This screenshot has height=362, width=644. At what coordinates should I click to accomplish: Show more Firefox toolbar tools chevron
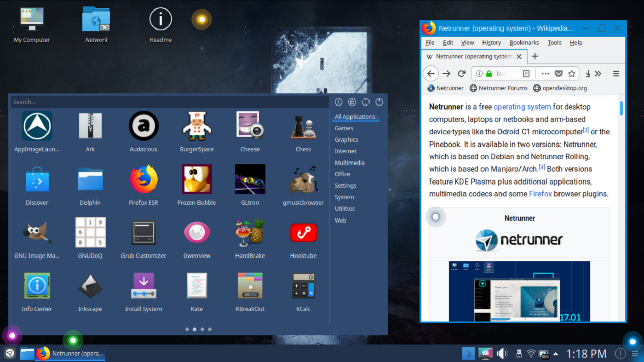coord(598,74)
